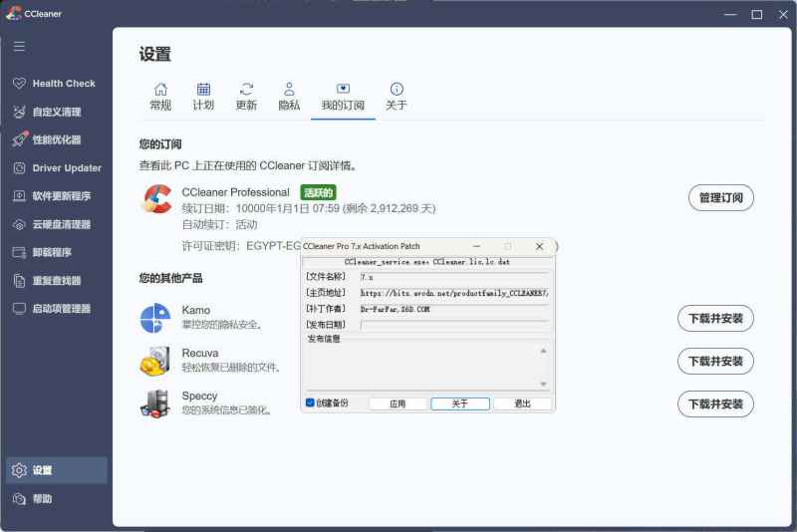Open 性能优化器 performance optimizer
Viewport: 797px width, 532px height.
[55, 139]
